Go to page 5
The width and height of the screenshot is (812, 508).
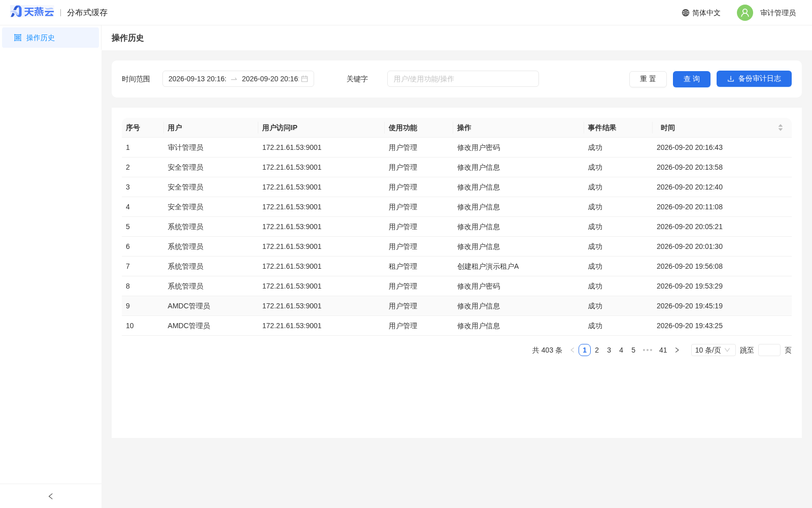pos(633,350)
